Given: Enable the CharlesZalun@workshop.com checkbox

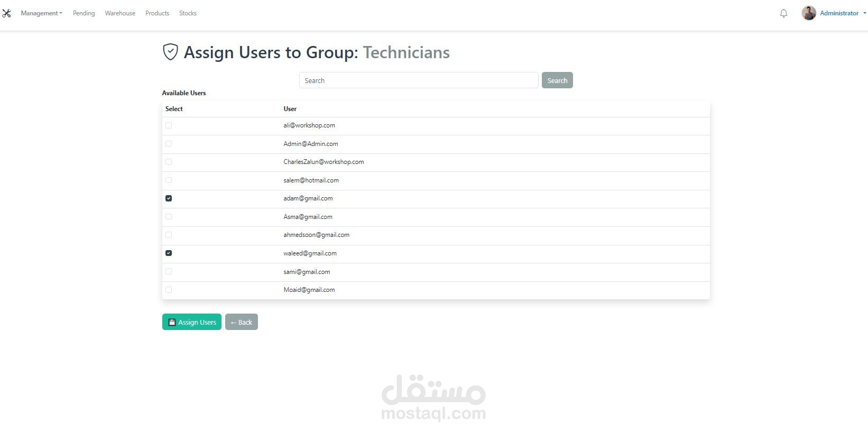Looking at the screenshot, I should coord(169,162).
